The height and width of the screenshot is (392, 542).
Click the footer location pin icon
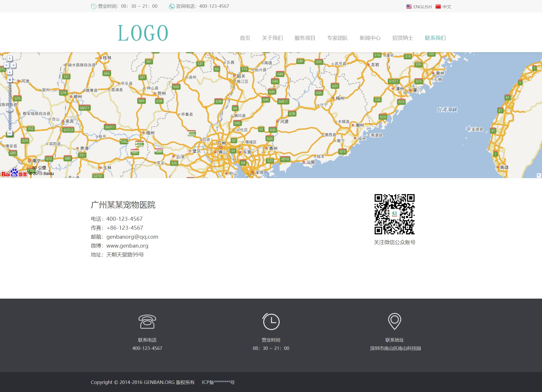394,321
